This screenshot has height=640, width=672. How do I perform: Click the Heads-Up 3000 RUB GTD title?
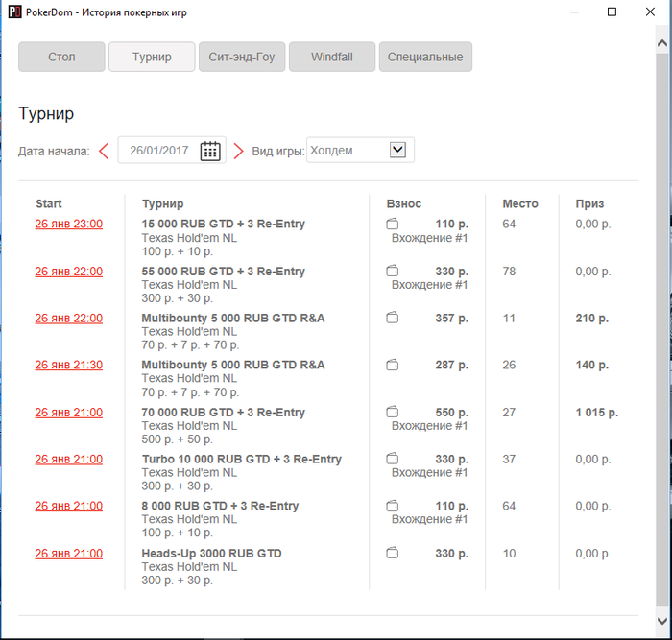coord(212,553)
